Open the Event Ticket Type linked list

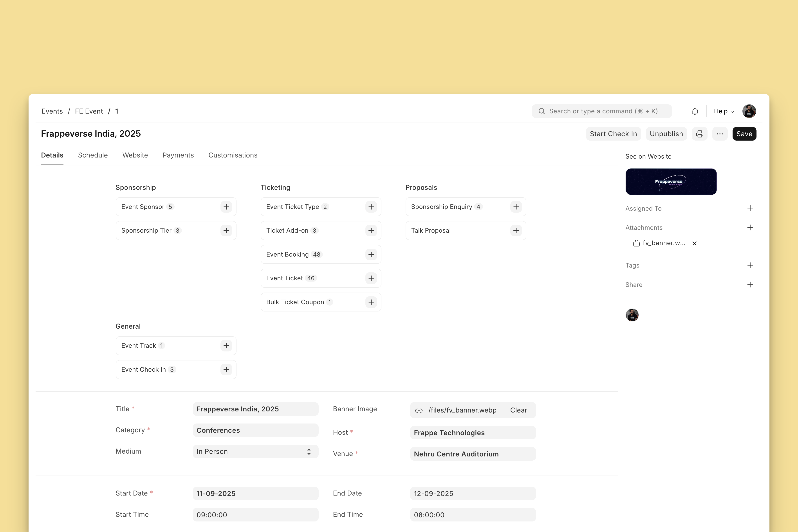coord(292,207)
